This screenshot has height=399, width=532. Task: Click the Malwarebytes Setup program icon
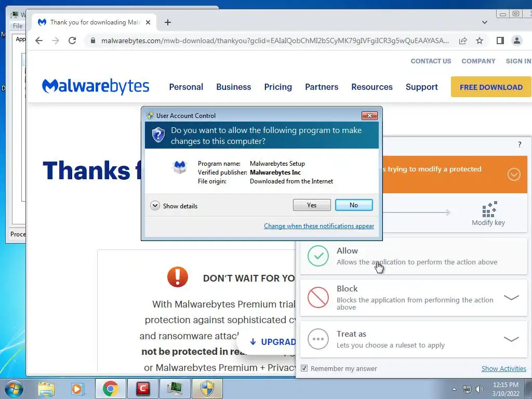(x=179, y=167)
